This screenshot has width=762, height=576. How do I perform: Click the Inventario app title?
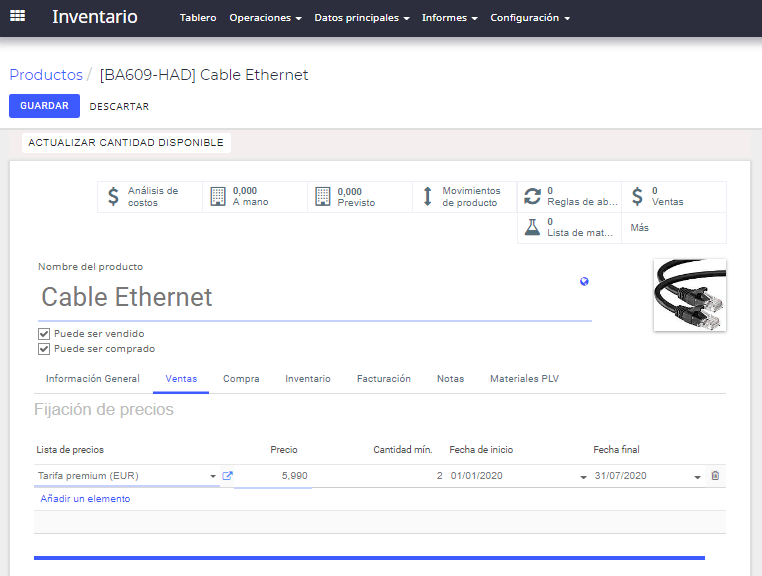click(x=95, y=17)
